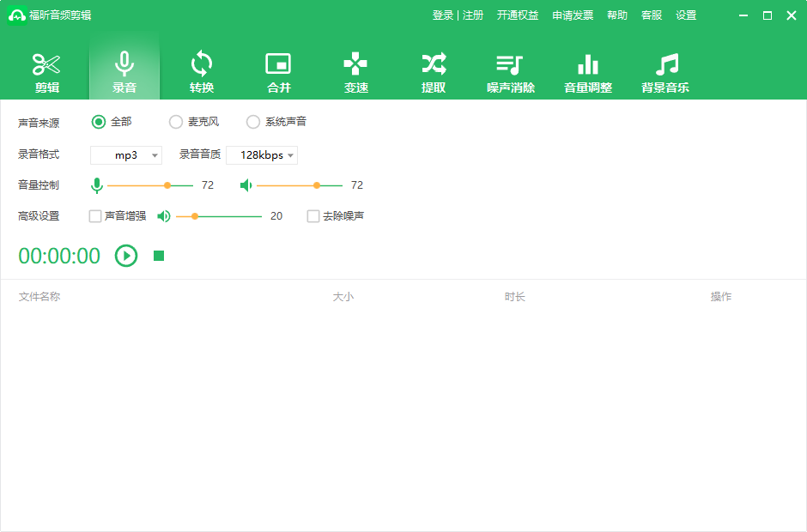The width and height of the screenshot is (807, 532).
Task: Select the 系统声音 system sound source
Action: 252,122
